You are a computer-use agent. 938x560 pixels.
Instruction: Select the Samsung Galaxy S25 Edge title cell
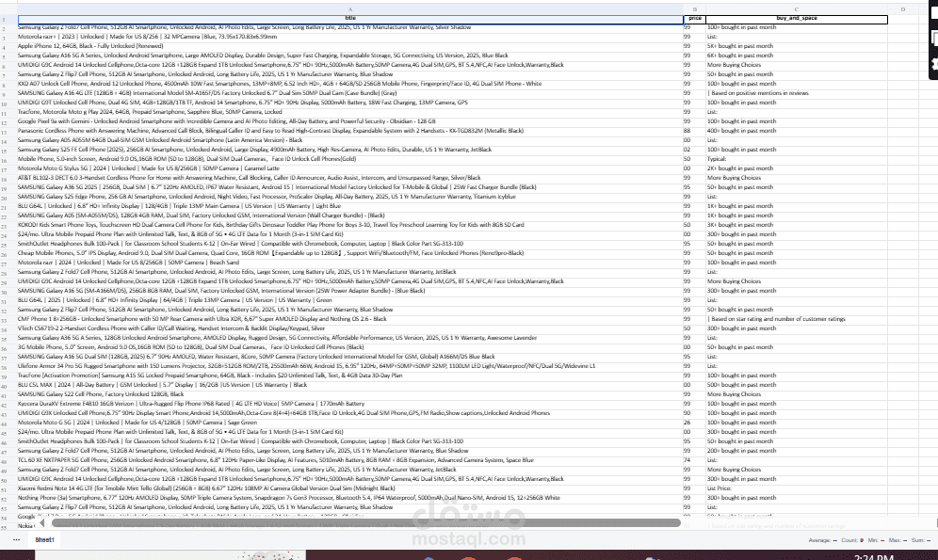pyautogui.click(x=350, y=197)
